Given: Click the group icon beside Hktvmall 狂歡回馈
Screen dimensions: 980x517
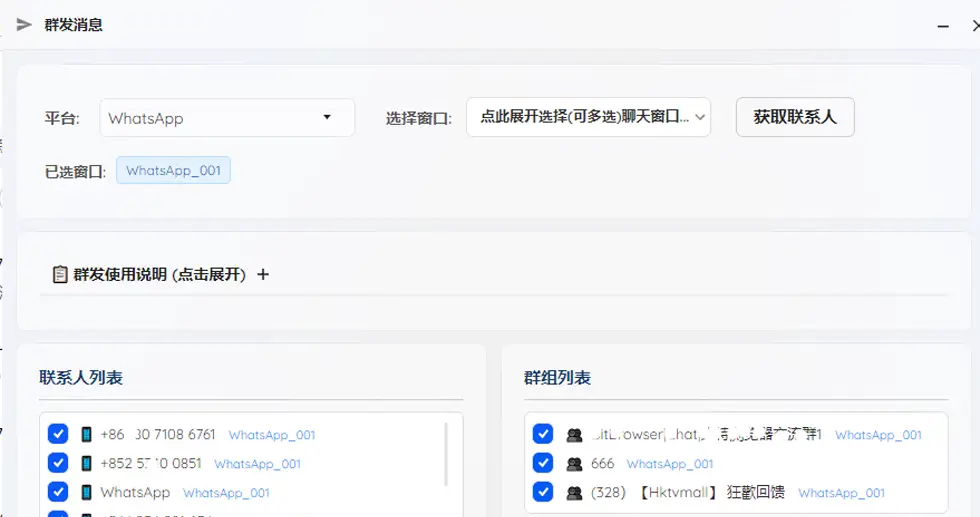Looking at the screenshot, I should click(x=574, y=493).
